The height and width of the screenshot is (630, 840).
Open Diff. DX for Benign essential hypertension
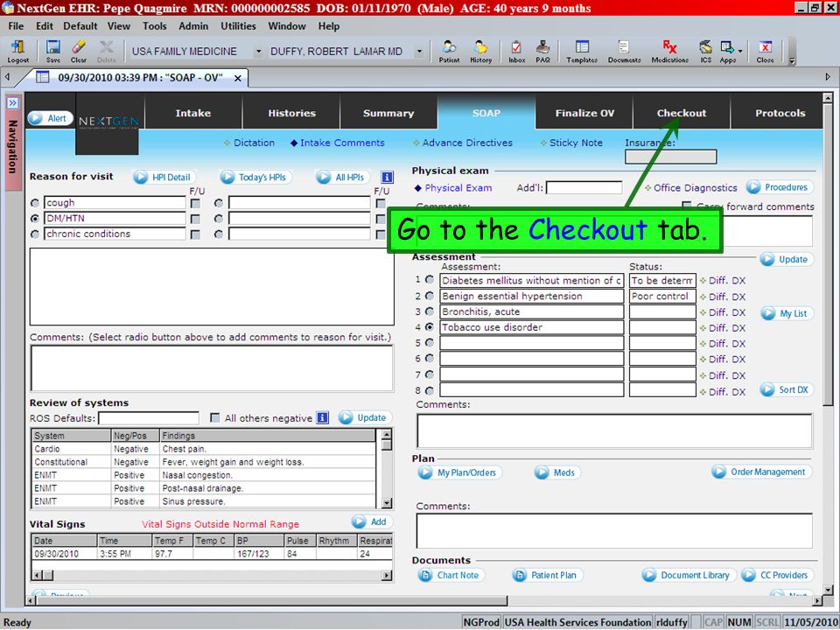(723, 297)
